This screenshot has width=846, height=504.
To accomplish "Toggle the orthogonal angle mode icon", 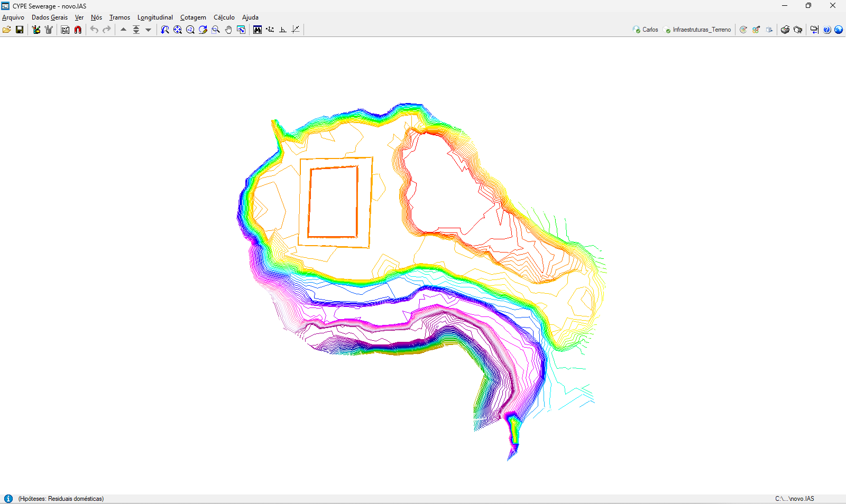I will pos(283,30).
